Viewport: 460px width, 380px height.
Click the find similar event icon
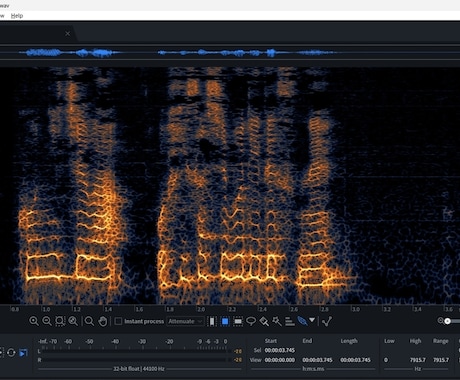click(327, 321)
